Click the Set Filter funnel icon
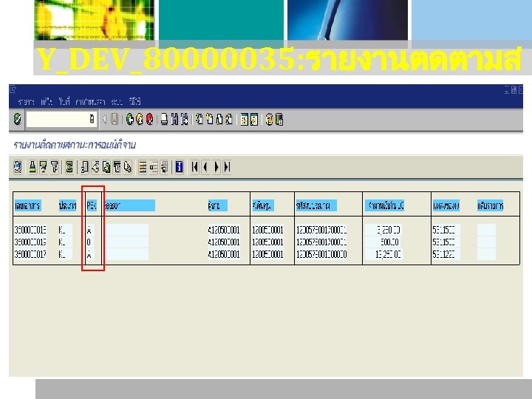Screen dimensions: 532x399 coord(54,167)
